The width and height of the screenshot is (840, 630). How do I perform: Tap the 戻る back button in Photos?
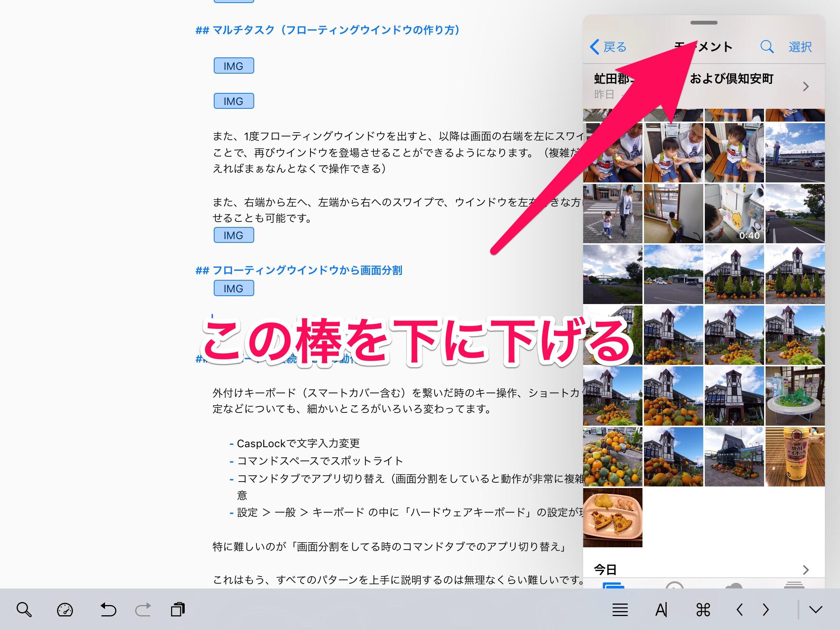(x=608, y=47)
